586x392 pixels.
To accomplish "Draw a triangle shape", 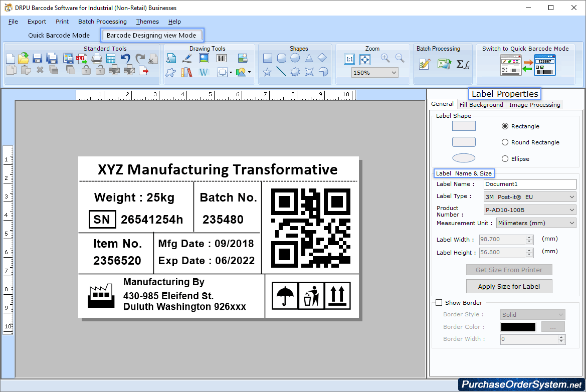I will point(309,58).
